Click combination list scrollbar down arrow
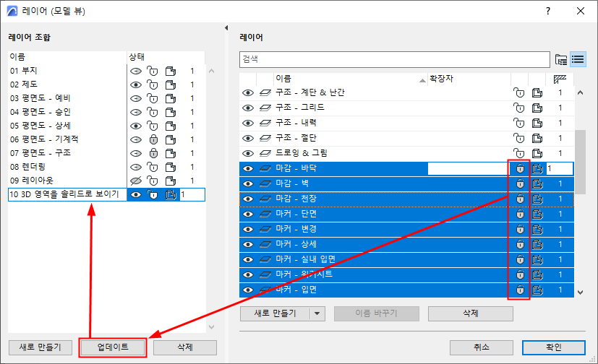 [x=212, y=327]
